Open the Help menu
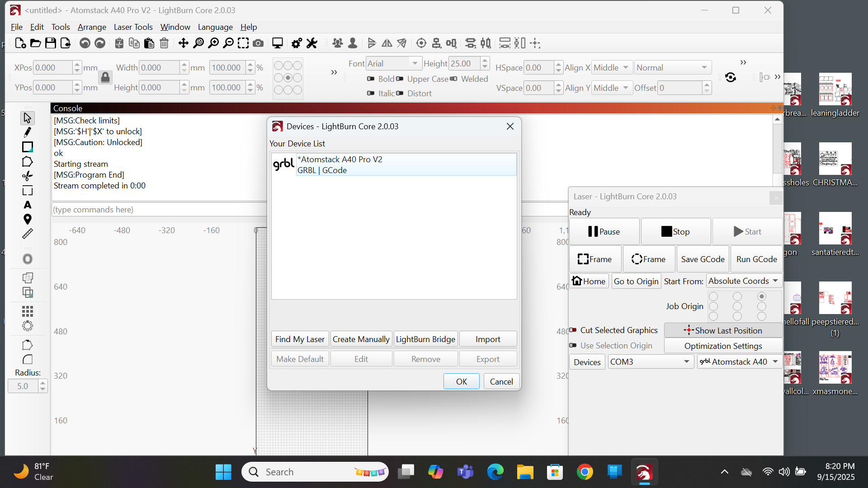 (x=249, y=27)
